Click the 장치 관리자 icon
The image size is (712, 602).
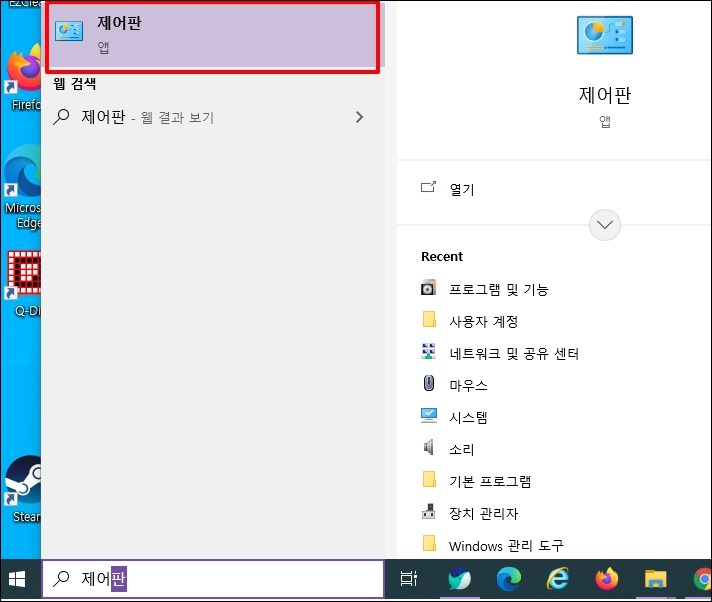pyautogui.click(x=429, y=511)
